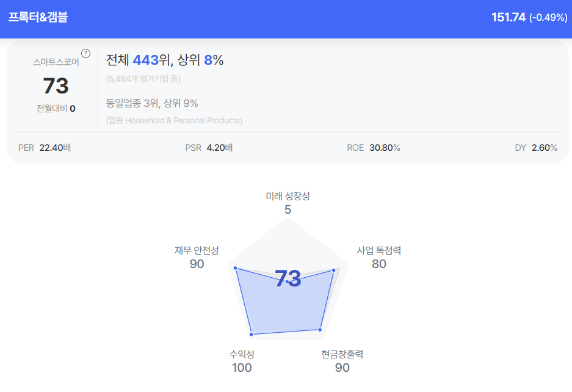Click the 전월대비 0 change indicator
The height and width of the screenshot is (392, 572).
(x=56, y=109)
